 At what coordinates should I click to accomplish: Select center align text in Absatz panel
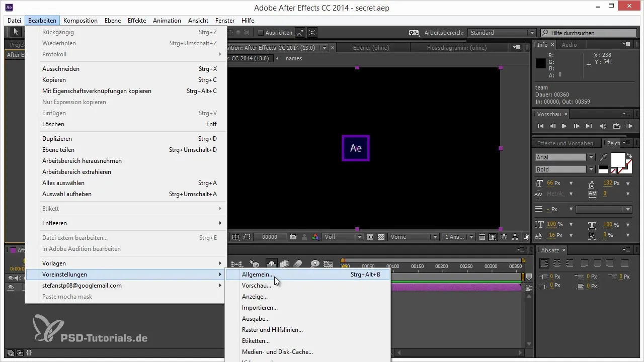pyautogui.click(x=557, y=263)
